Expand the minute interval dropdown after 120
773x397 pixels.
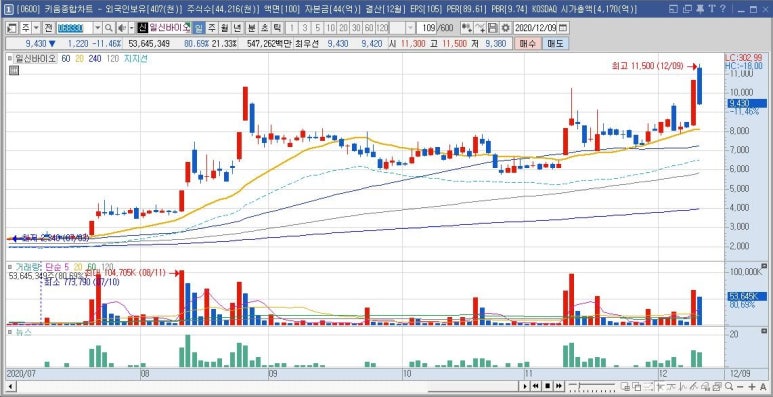point(410,28)
